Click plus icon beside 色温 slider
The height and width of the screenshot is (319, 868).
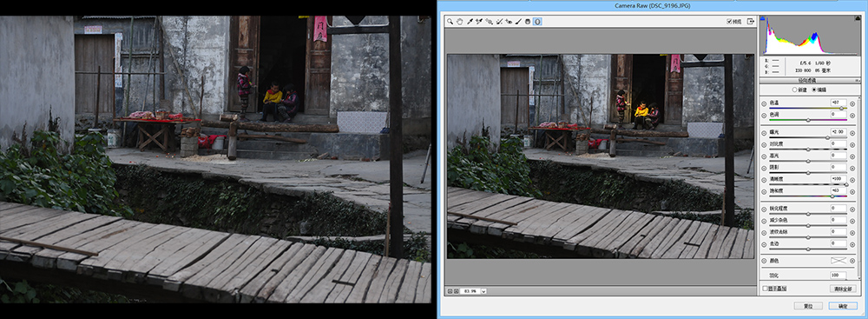[852, 103]
